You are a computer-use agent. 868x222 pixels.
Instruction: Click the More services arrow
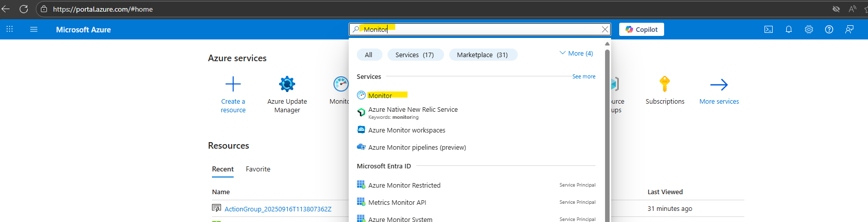click(x=719, y=84)
